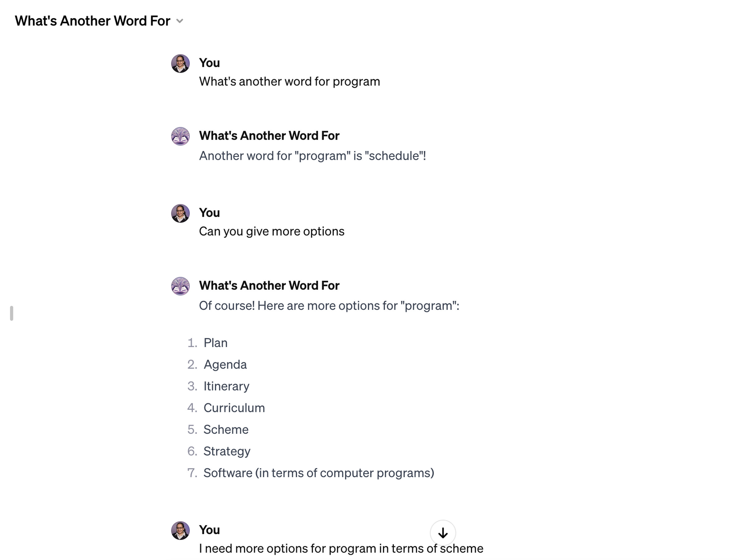Select the "Curriculum" list item
Screen dimensions: 742x560
tap(234, 408)
